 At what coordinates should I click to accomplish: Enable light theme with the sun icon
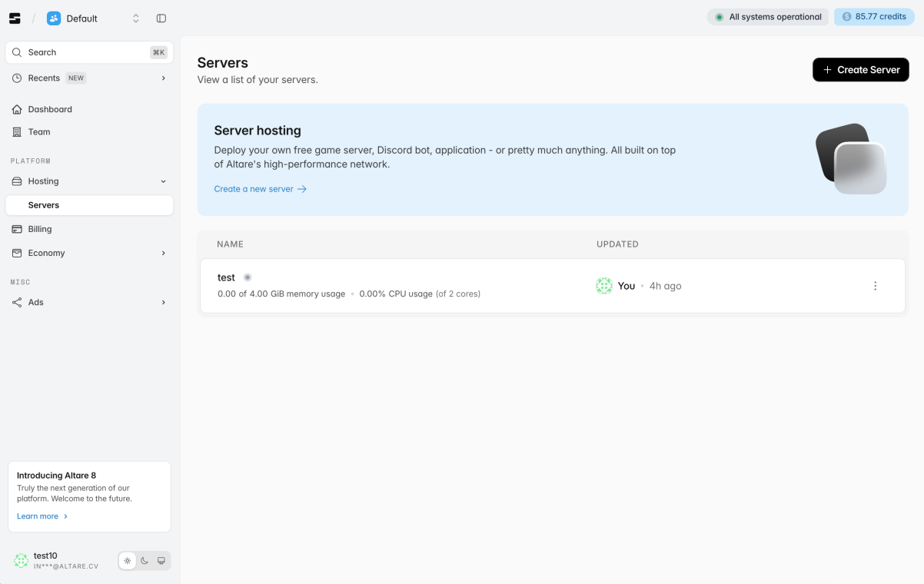[127, 560]
